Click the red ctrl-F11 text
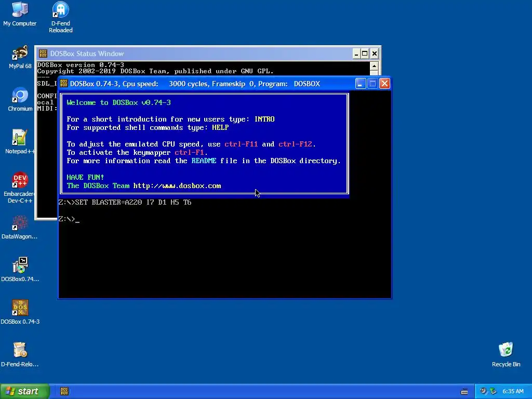 point(241,144)
